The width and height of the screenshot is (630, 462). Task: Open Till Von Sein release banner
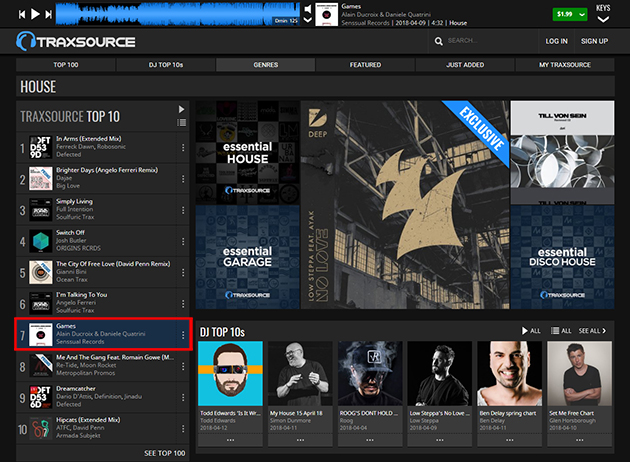tap(562, 153)
